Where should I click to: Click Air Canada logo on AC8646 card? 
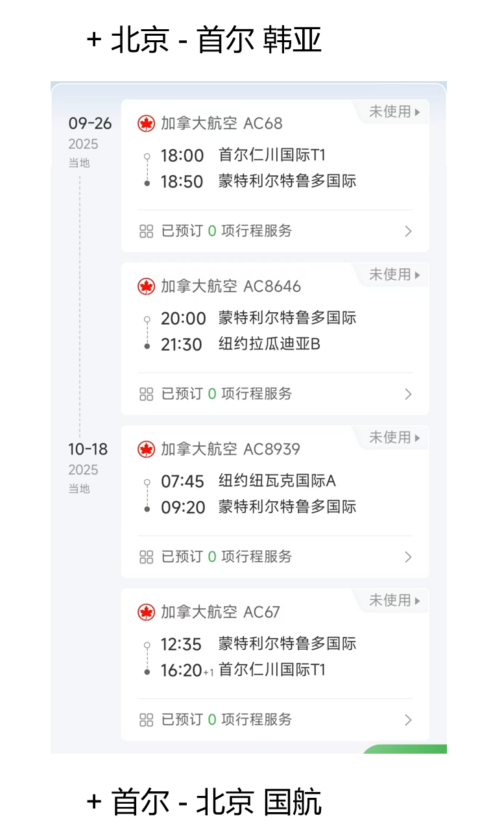pos(147,286)
